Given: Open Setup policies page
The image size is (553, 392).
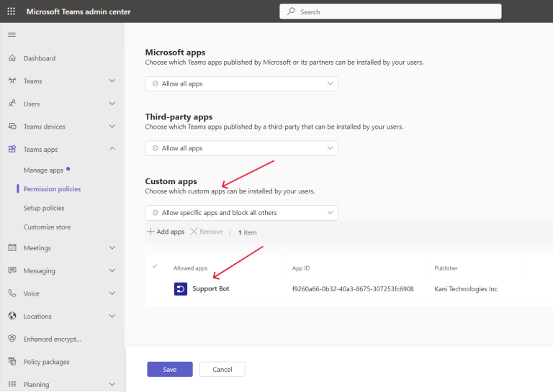Looking at the screenshot, I should coord(44,208).
